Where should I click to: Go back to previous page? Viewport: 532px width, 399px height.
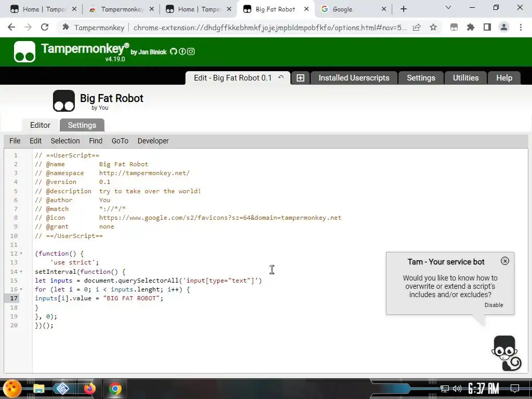pyautogui.click(x=11, y=27)
